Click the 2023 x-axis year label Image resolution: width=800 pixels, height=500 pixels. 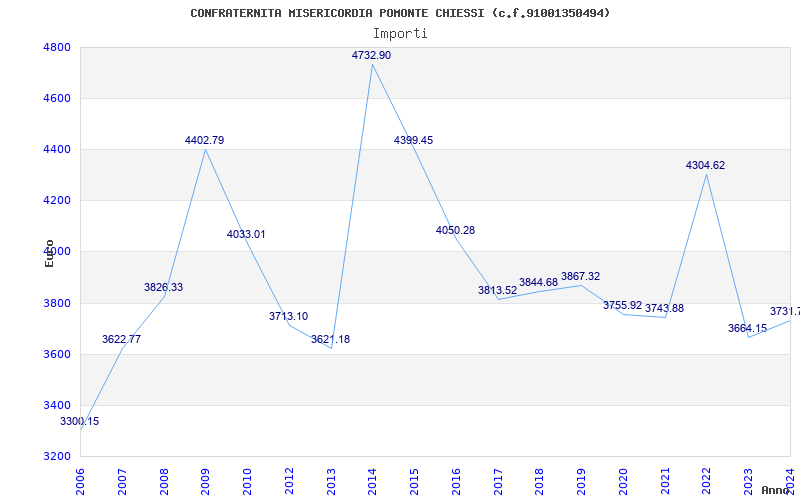point(749,481)
